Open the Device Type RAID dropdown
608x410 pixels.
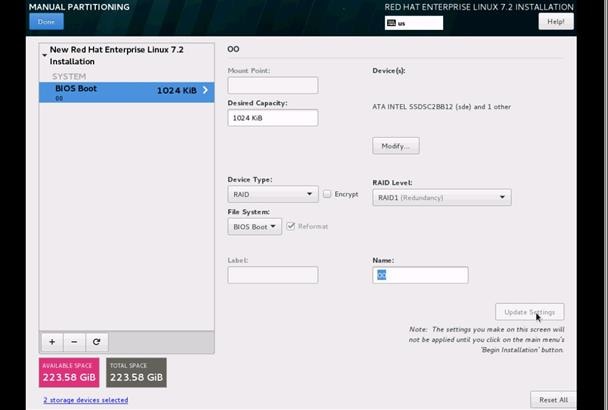pyautogui.click(x=273, y=194)
